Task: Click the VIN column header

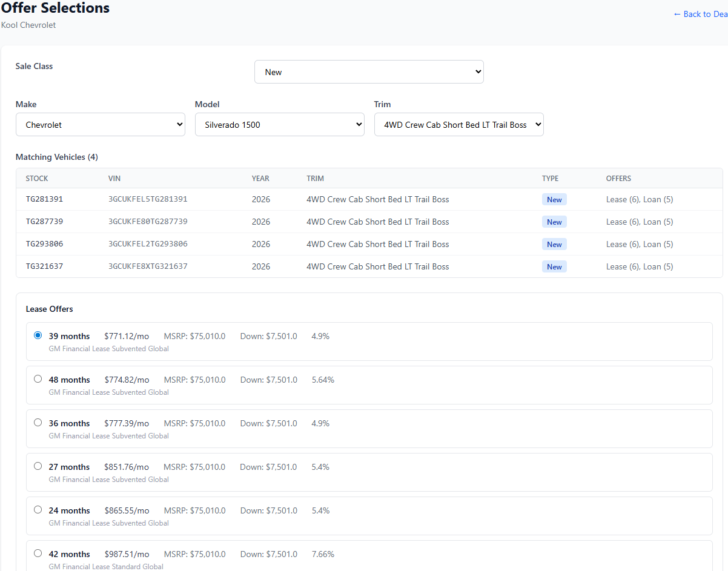Action: point(114,179)
